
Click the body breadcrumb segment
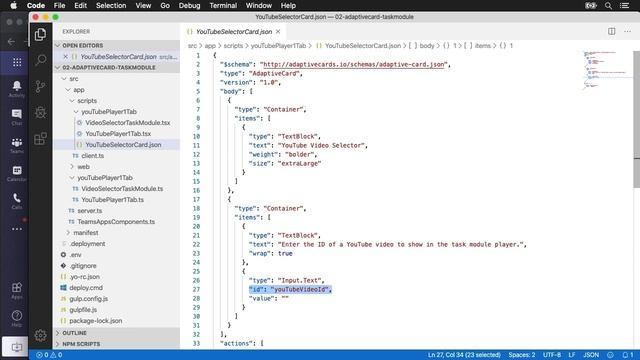pos(427,46)
